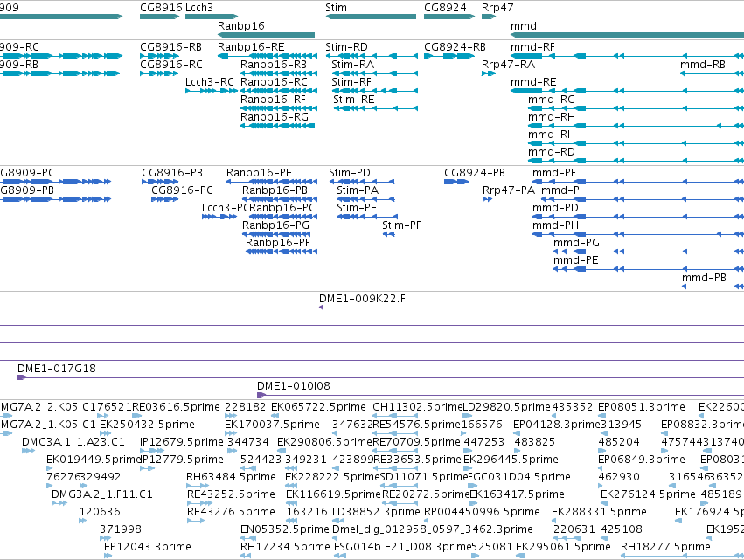Open EST RH63484.5prime label

click(x=231, y=477)
